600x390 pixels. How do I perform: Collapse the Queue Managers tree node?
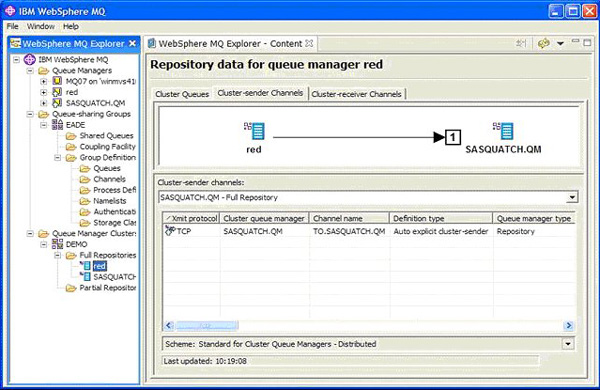click(30, 71)
